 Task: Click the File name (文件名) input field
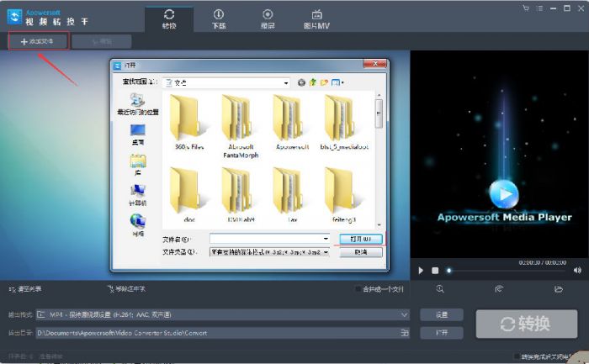269,239
